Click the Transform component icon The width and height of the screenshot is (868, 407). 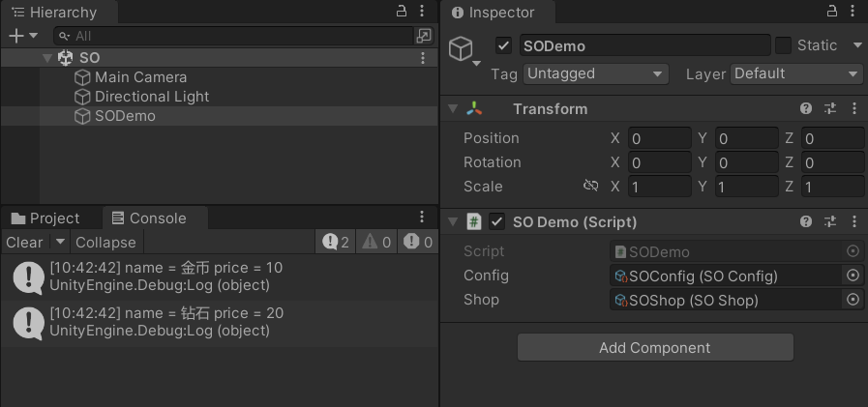(x=474, y=108)
